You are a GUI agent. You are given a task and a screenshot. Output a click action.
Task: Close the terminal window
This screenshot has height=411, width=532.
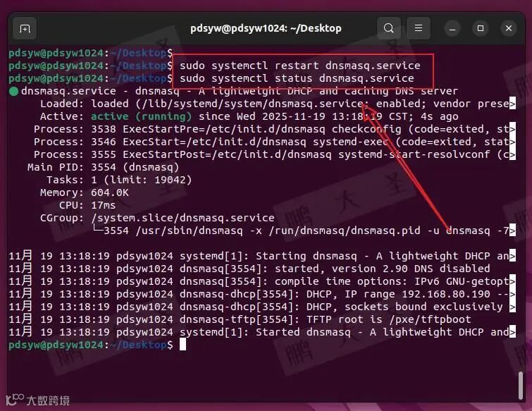coord(509,28)
